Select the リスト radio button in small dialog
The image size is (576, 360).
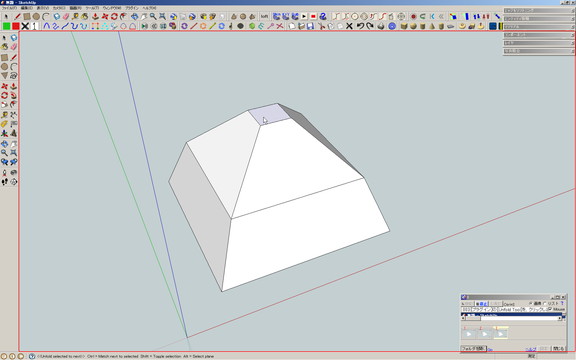point(545,303)
